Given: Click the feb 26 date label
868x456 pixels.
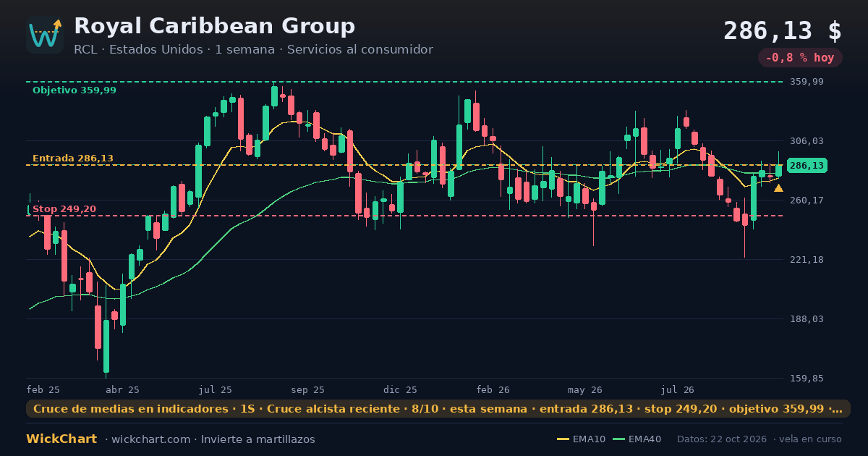Looking at the screenshot, I should (493, 389).
